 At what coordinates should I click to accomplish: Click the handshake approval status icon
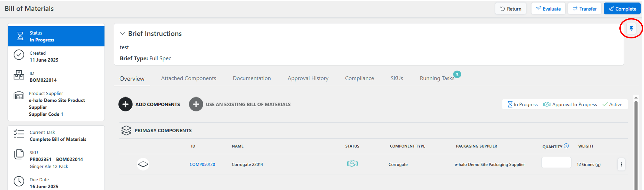(x=352, y=164)
